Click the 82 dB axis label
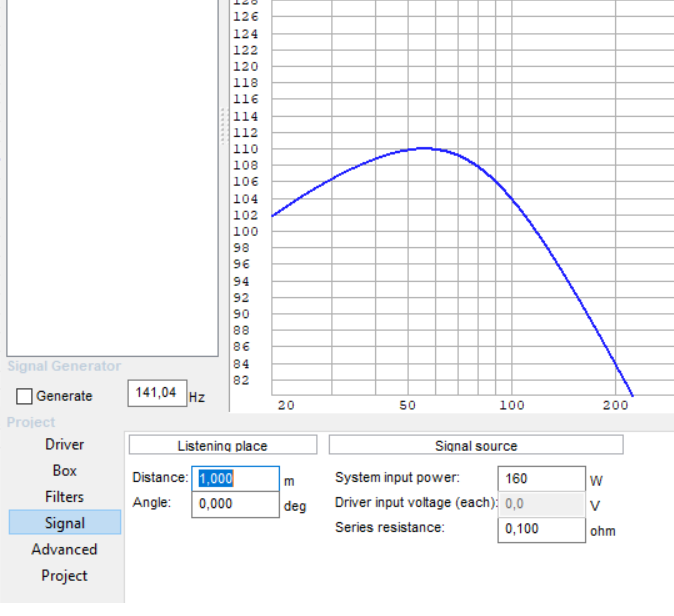This screenshot has height=616, width=674. (x=241, y=380)
